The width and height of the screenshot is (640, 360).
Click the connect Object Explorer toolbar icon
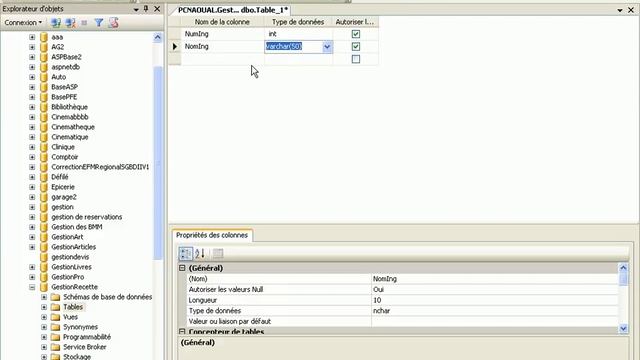56,22
